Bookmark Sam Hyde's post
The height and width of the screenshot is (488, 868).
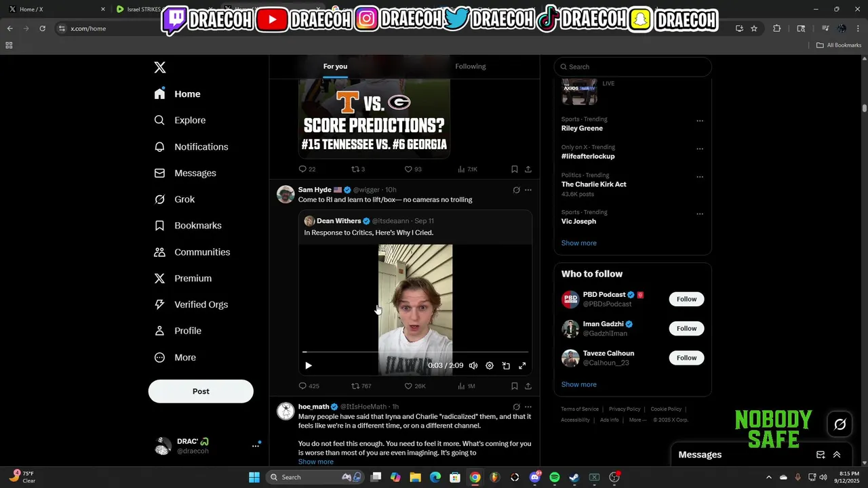point(515,386)
